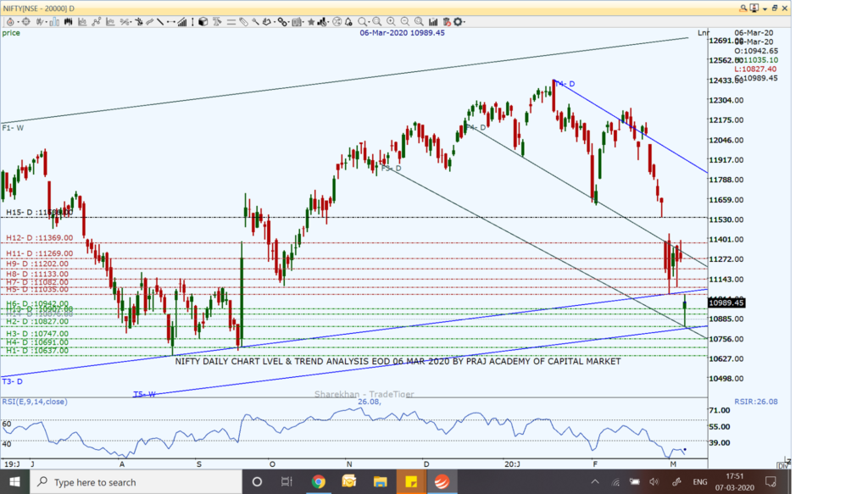Click the 'F1- W' channel line label
This screenshot has width=868, height=494.
click(13, 128)
